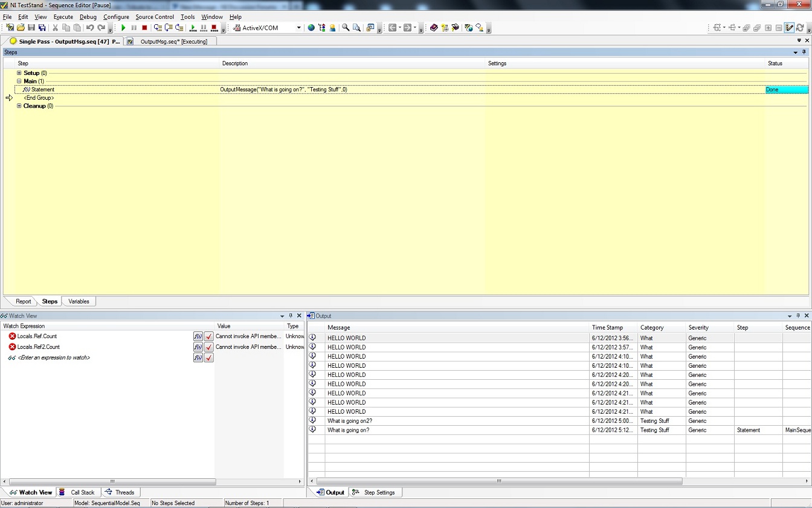
Task: Open the Debug menu
Action: (x=88, y=17)
